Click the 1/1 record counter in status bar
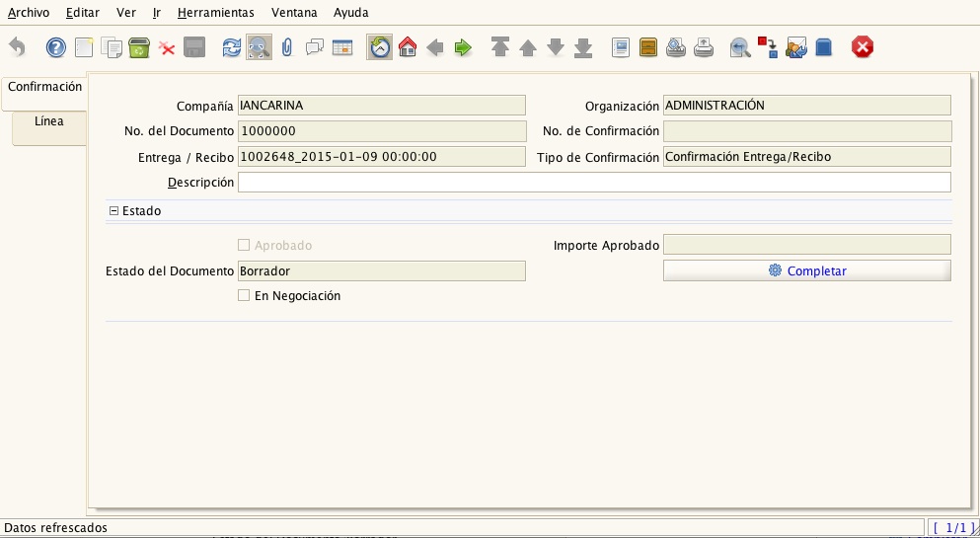Screen dimensions: 980x538 click(x=953, y=527)
